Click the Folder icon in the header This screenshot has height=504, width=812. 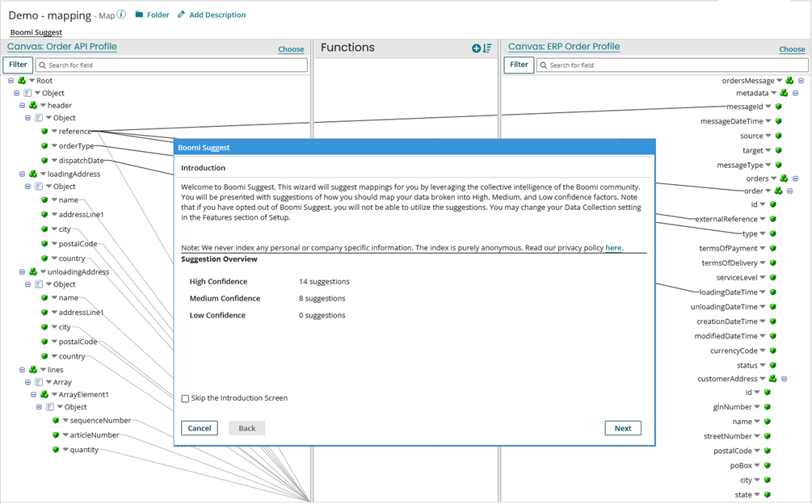pos(139,15)
